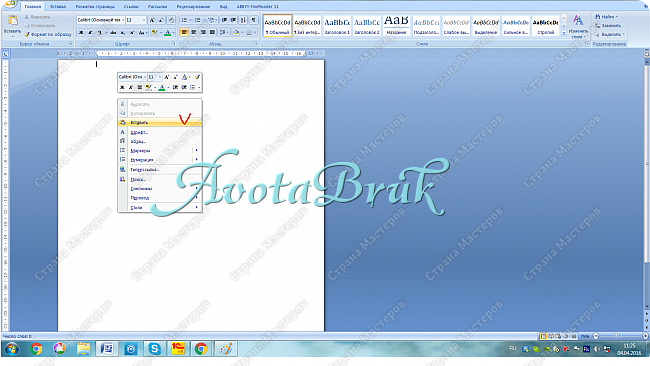
Task: Open the Шрифт group dialog launcher
Action: pos(174,44)
